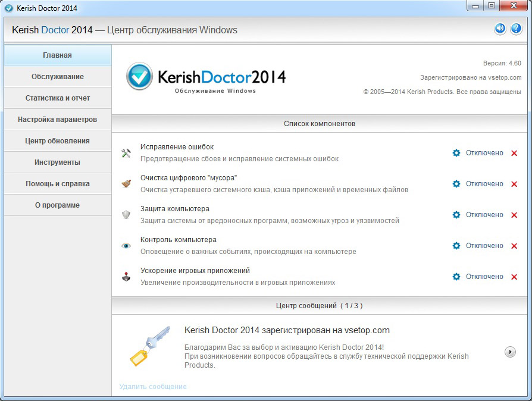Viewport: 532px width, 401px height.
Task: Select the Главная sidebar tab
Action: [58, 55]
